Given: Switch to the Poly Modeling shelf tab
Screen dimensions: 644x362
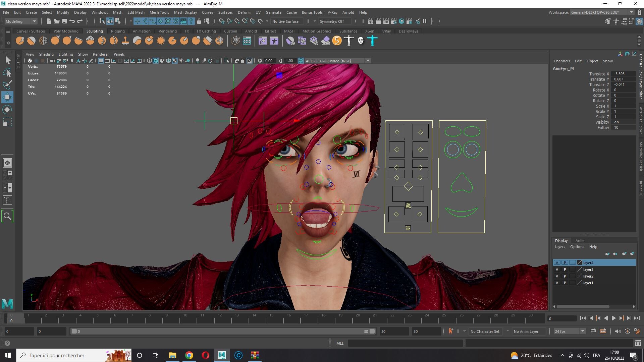Looking at the screenshot, I should (66, 31).
